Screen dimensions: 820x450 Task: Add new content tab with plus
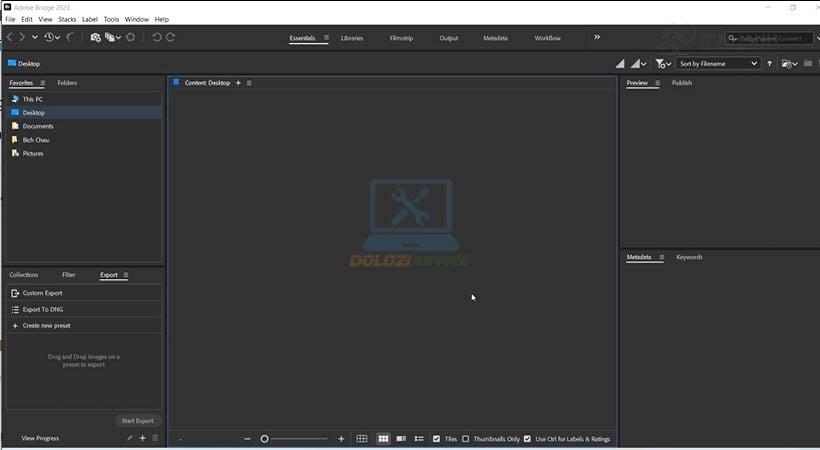point(238,83)
